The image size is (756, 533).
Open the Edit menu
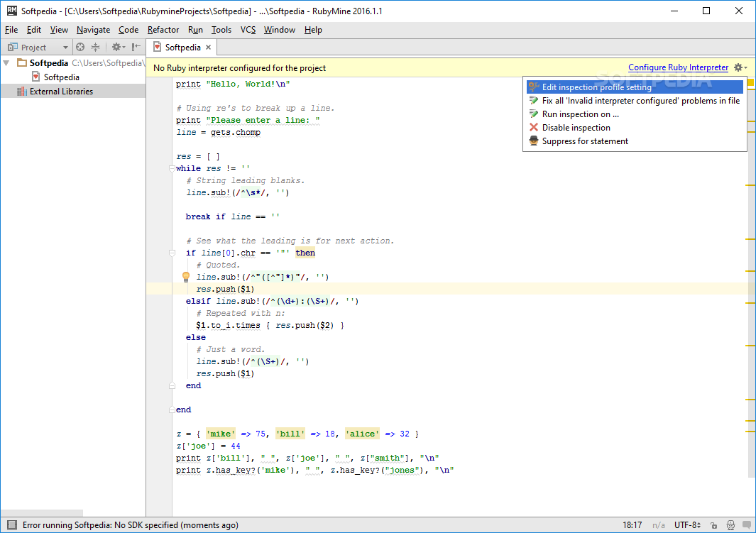click(34, 30)
